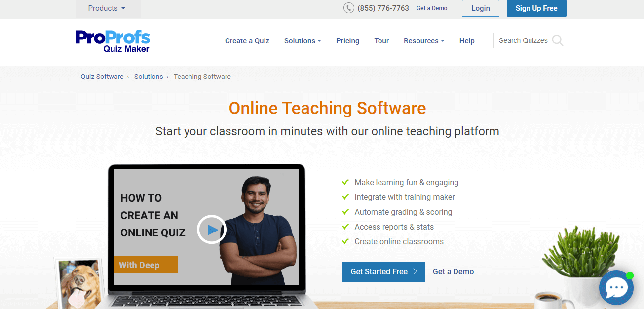This screenshot has width=644, height=309.
Task: Open the Tour page
Action: pos(381,41)
